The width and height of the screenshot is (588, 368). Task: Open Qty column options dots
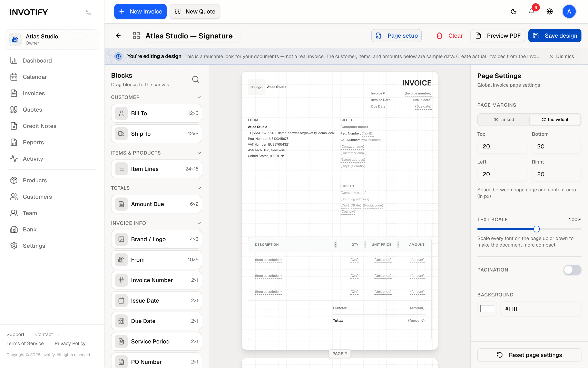365,244
